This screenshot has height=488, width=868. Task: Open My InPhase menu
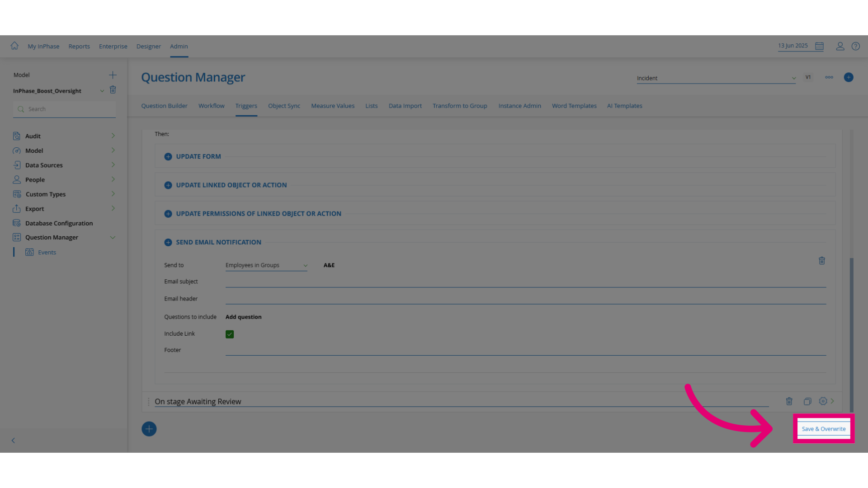click(43, 46)
